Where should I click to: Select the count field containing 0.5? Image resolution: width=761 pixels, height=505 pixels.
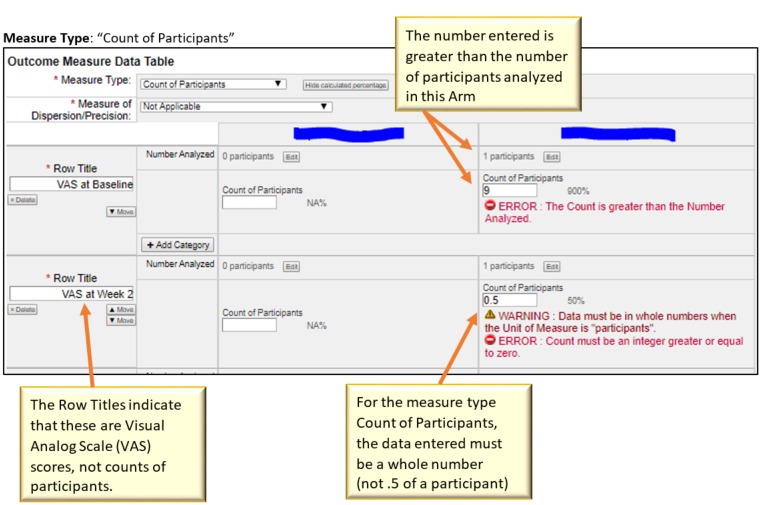coord(510,300)
